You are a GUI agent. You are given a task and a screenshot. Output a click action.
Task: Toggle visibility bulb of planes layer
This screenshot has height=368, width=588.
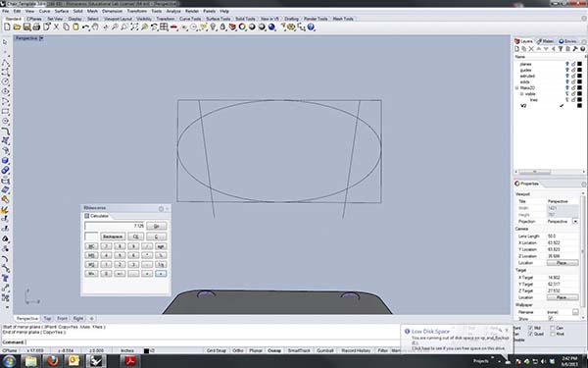(567, 64)
